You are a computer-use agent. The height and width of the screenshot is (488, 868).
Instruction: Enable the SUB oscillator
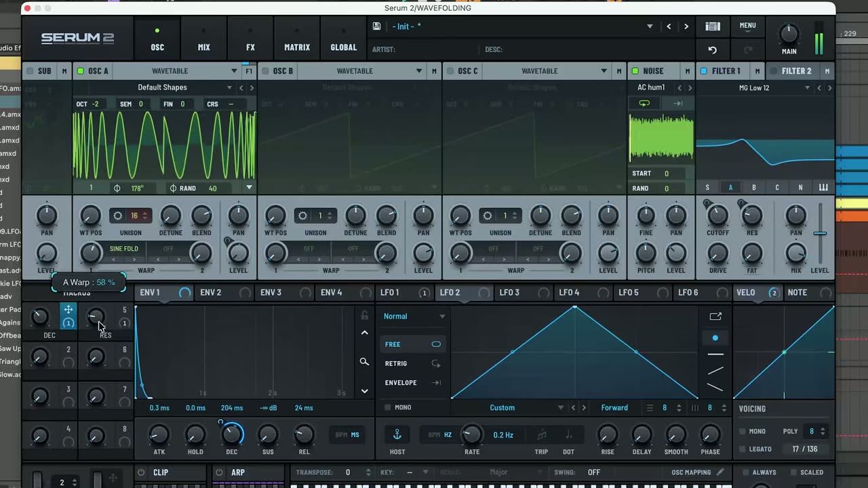point(29,71)
